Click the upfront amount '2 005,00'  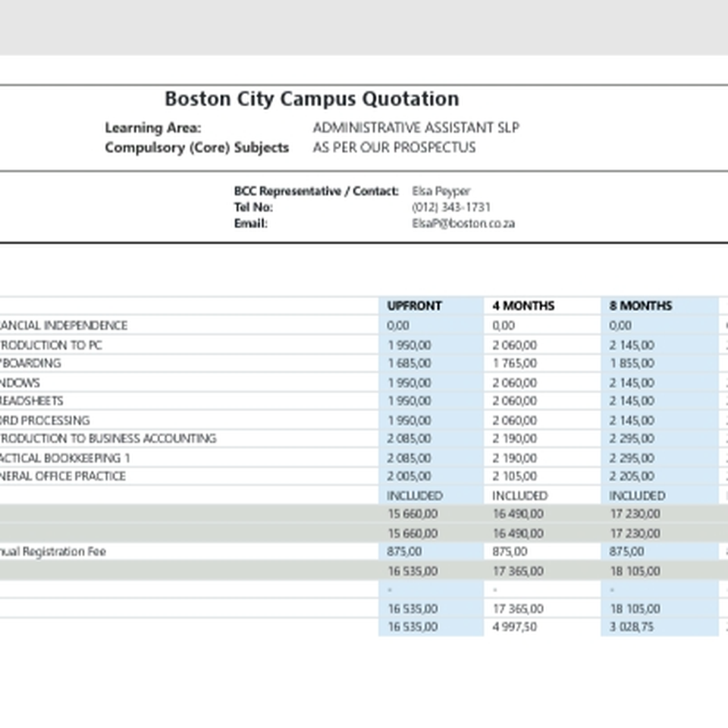[409, 476]
